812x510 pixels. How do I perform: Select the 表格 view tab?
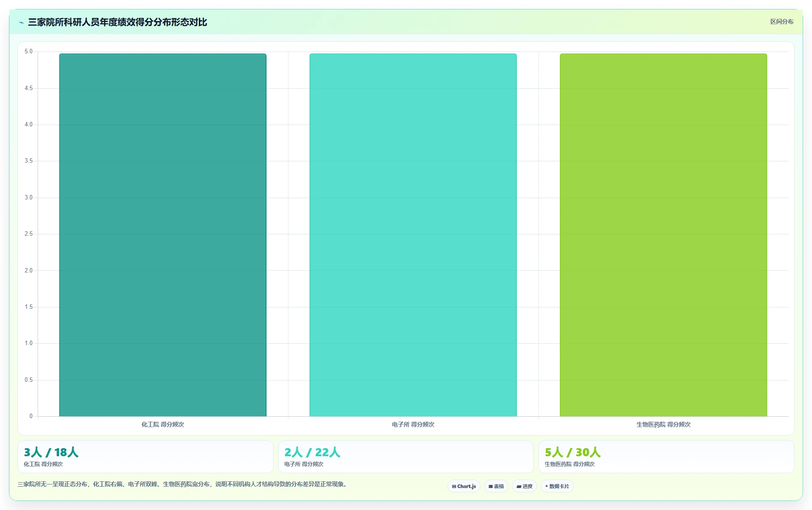coord(496,486)
